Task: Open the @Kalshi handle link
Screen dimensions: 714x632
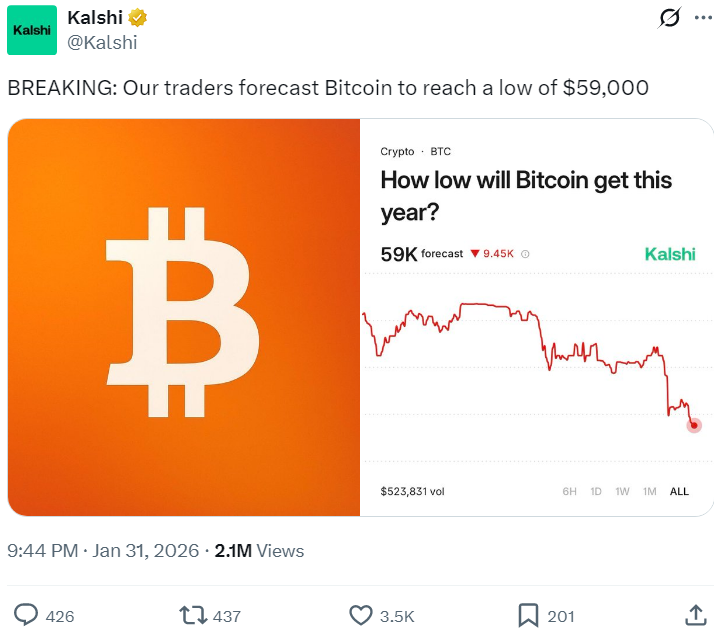Action: point(101,42)
